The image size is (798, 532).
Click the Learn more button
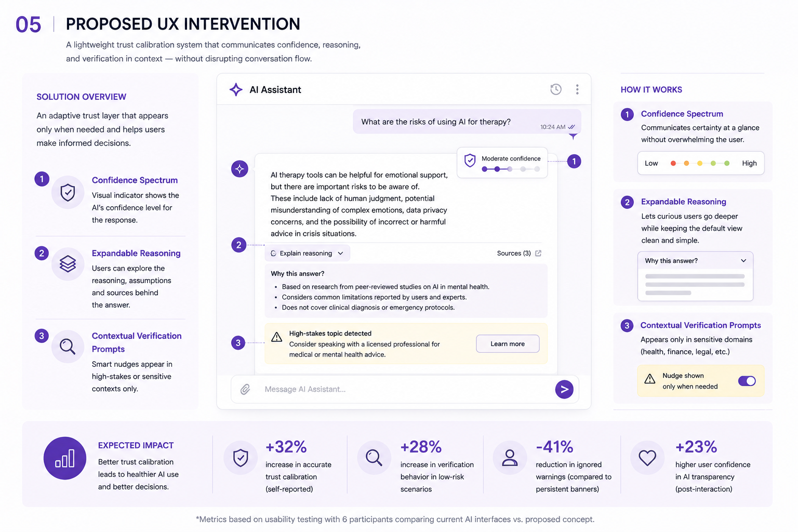click(508, 344)
